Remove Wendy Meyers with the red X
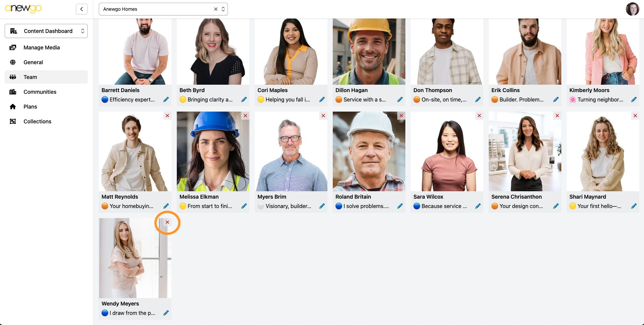 tap(167, 222)
